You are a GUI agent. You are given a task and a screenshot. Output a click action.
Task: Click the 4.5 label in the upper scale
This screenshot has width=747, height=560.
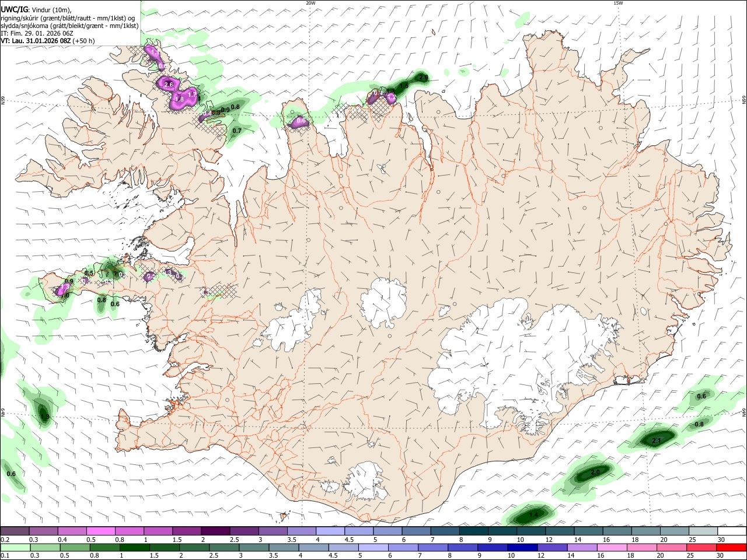click(350, 540)
